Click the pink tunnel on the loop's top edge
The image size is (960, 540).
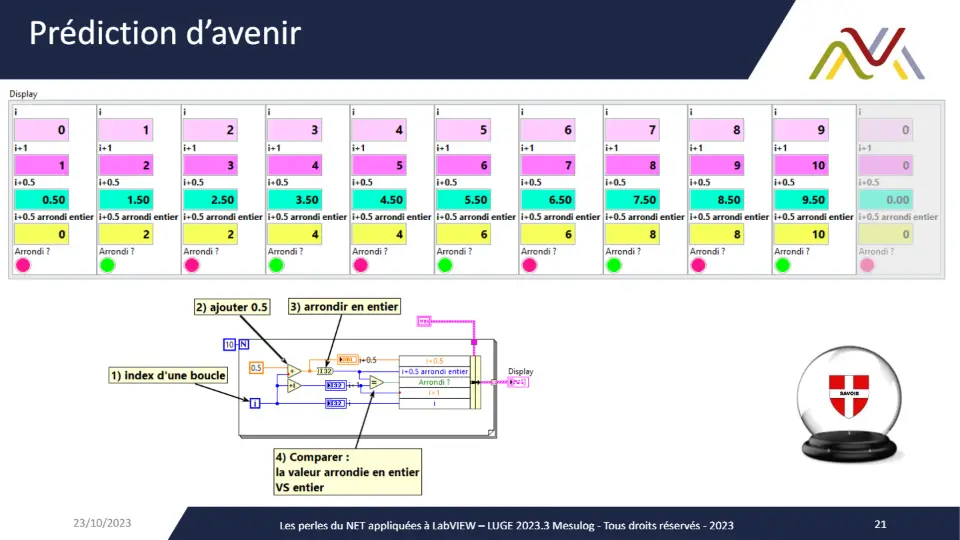(474, 342)
